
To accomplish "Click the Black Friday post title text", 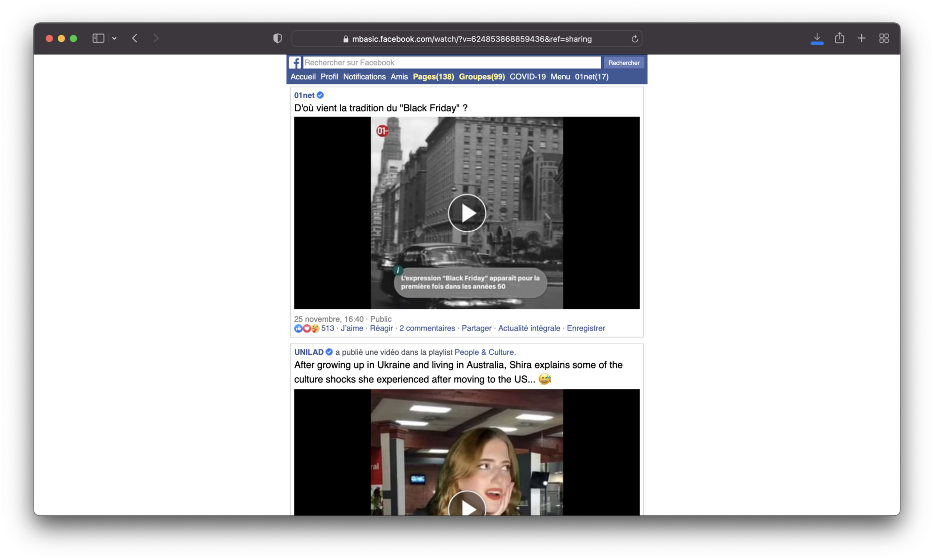I will (381, 108).
